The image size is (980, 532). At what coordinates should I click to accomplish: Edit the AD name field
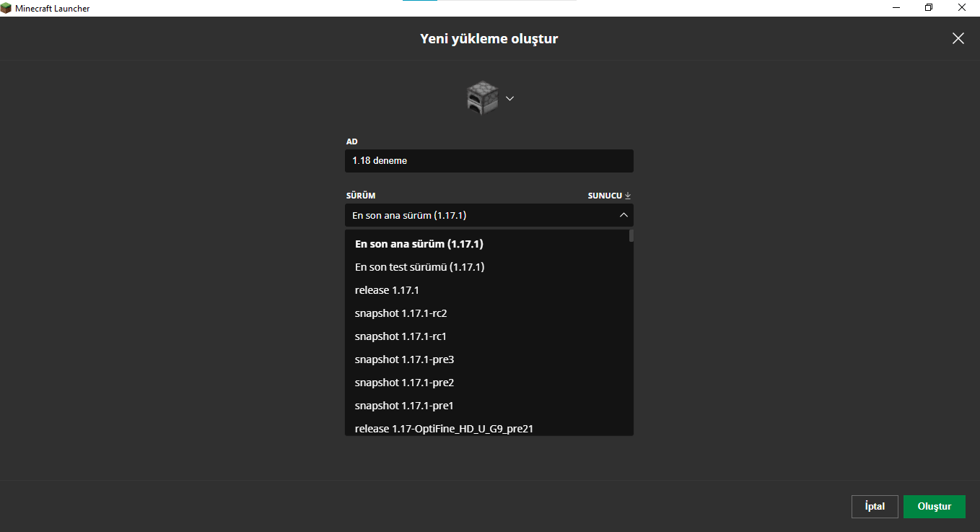pos(489,161)
